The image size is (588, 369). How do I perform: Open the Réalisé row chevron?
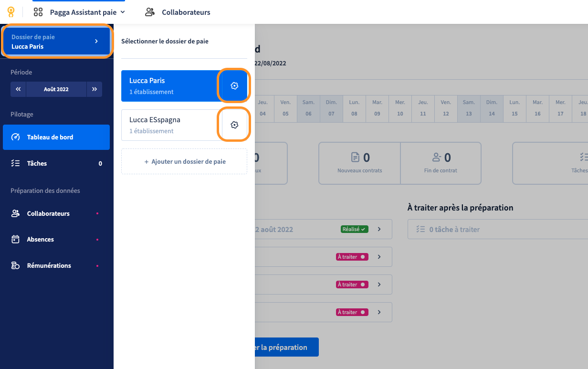(379, 229)
